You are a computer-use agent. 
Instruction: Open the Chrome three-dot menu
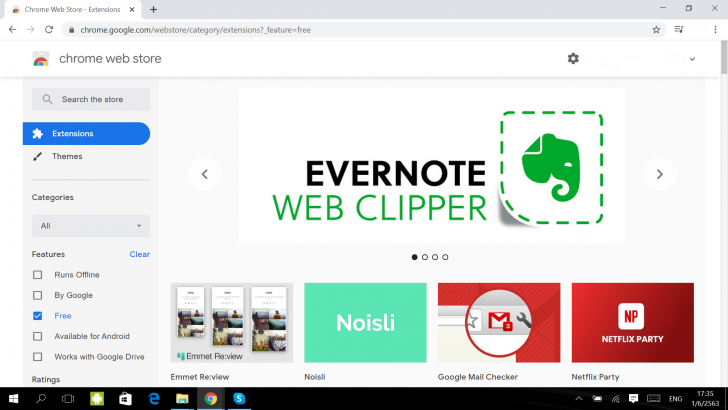click(715, 30)
